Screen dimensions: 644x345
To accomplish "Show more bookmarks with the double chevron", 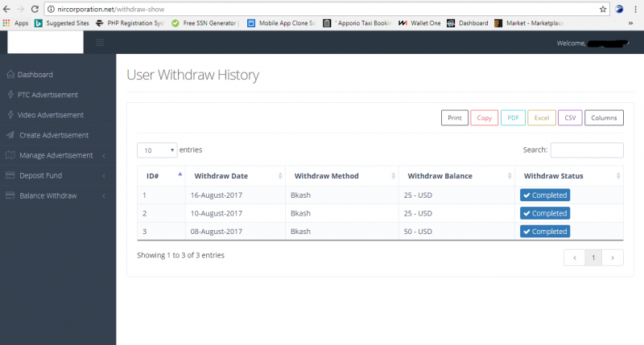I will (630, 23).
